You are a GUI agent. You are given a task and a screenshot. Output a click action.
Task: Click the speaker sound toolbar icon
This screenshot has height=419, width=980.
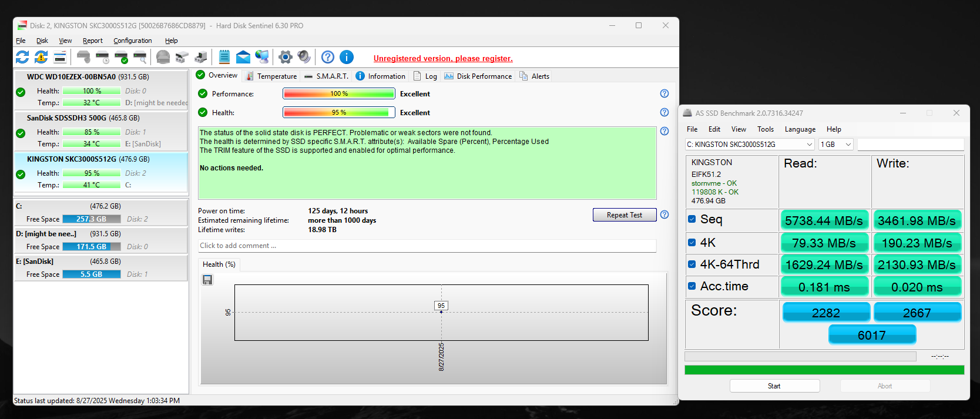click(304, 57)
